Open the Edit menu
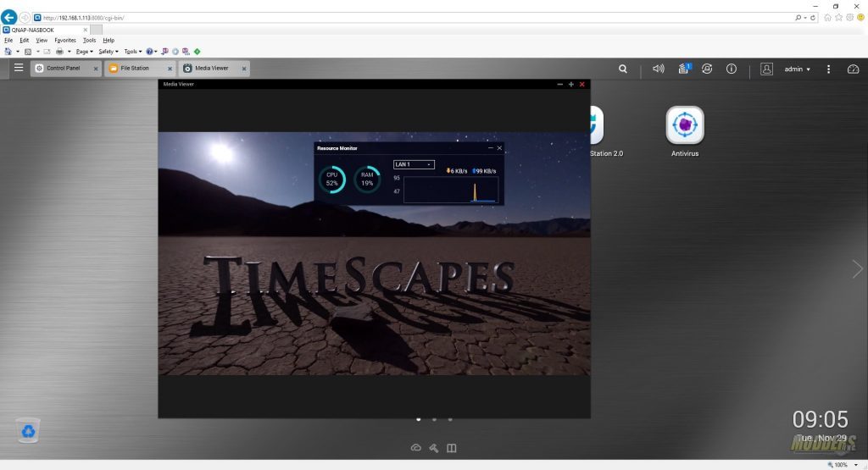Screen dimensions: 868x470 point(25,41)
